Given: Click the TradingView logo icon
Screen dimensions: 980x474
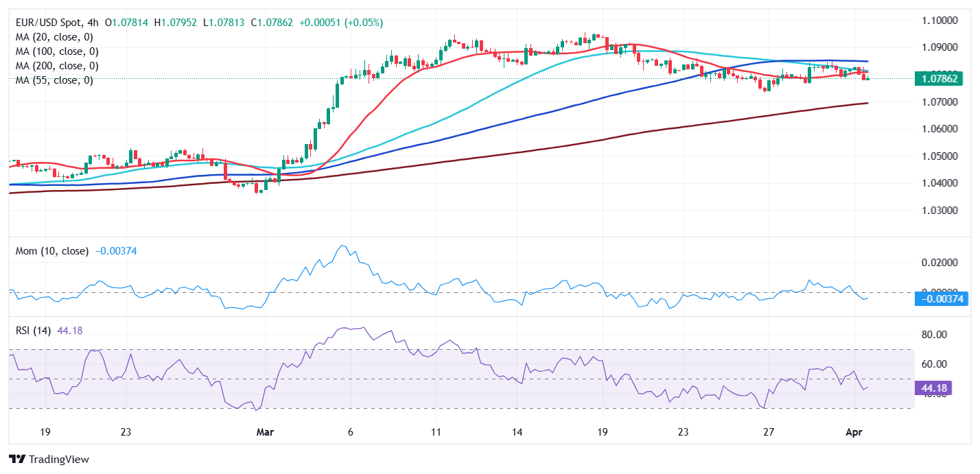Looking at the screenshot, I should tap(16, 459).
